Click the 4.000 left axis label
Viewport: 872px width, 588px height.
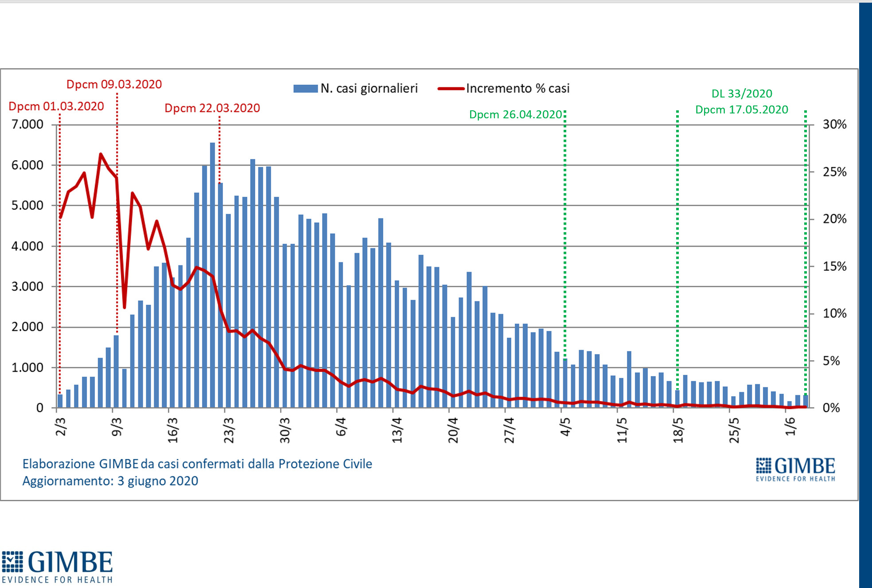click(x=27, y=246)
